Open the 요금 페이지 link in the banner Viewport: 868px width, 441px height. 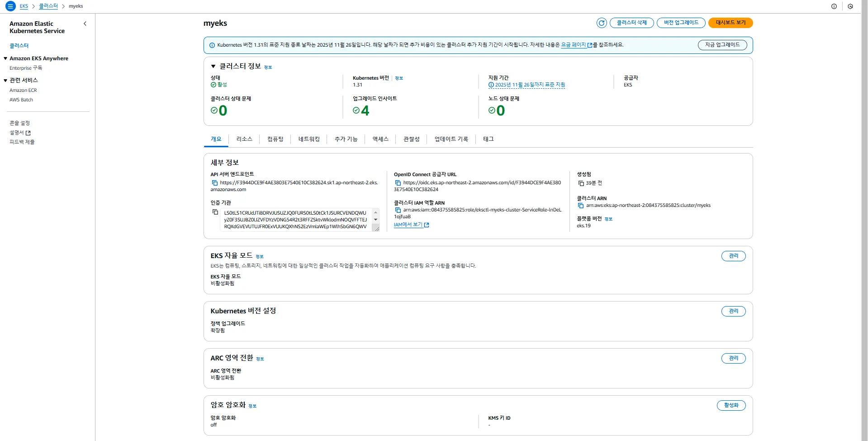tap(574, 45)
